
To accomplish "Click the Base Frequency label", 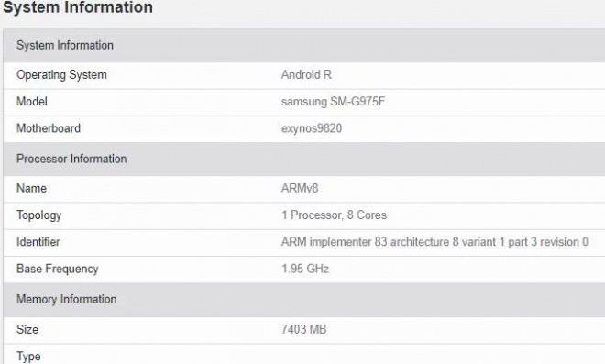I will coord(58,269).
